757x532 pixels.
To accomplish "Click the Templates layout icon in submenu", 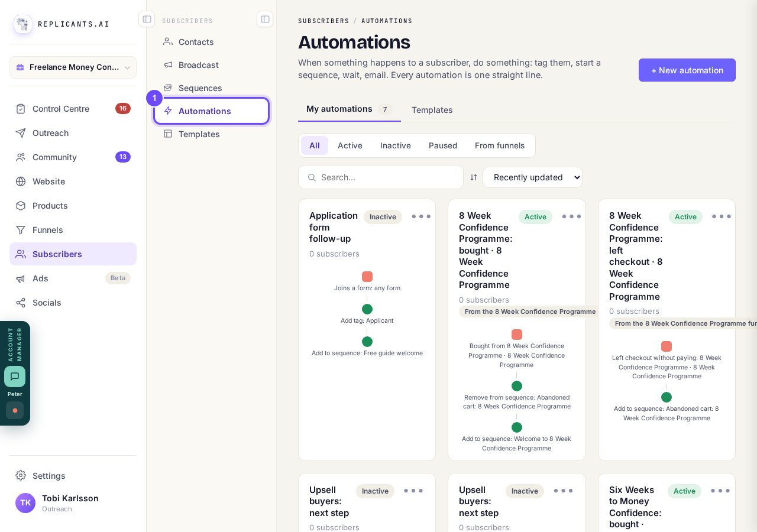I will pyautogui.click(x=168, y=134).
